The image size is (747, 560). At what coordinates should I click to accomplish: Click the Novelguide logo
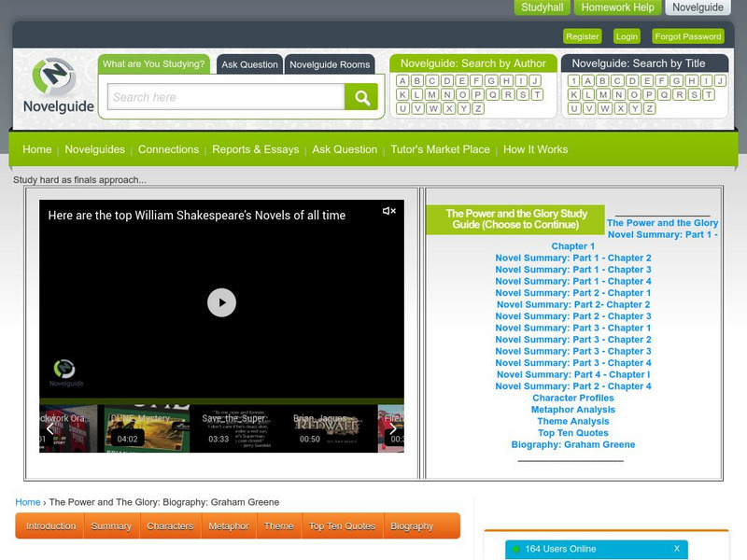(x=58, y=86)
